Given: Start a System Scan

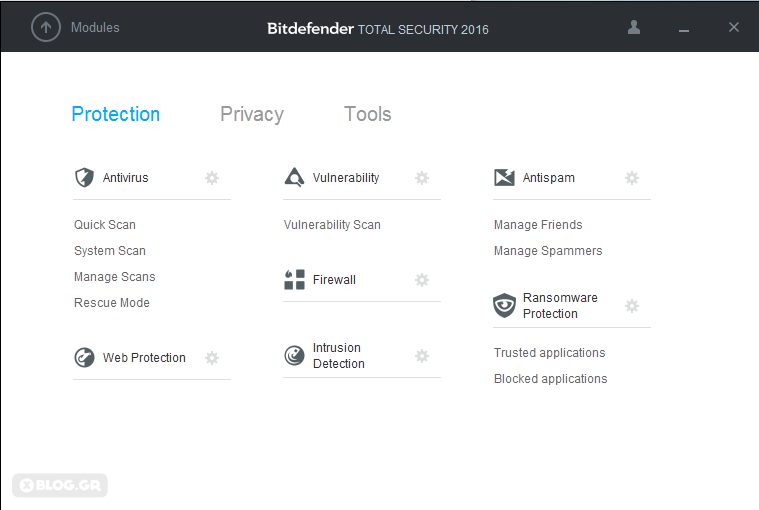Looking at the screenshot, I should point(110,251).
